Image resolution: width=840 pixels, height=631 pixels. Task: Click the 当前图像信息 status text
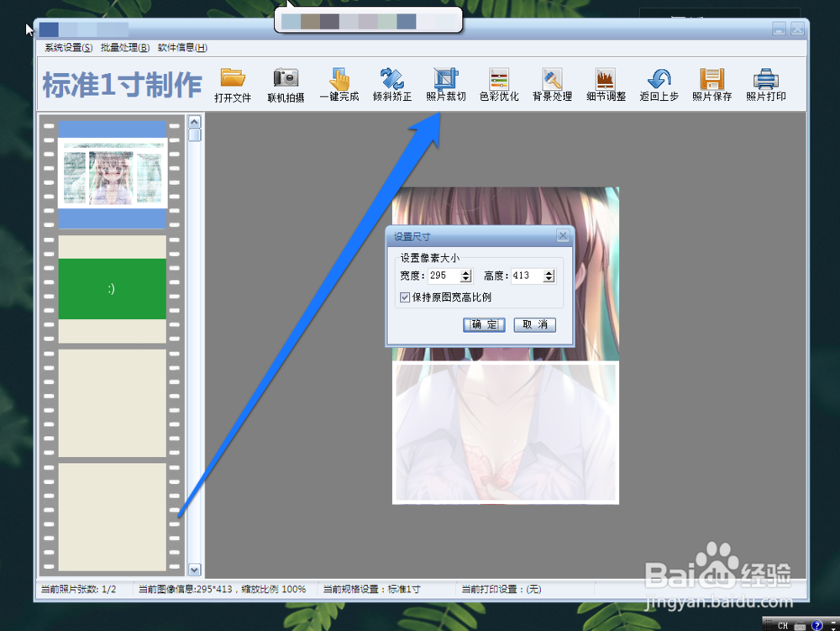coord(223,589)
